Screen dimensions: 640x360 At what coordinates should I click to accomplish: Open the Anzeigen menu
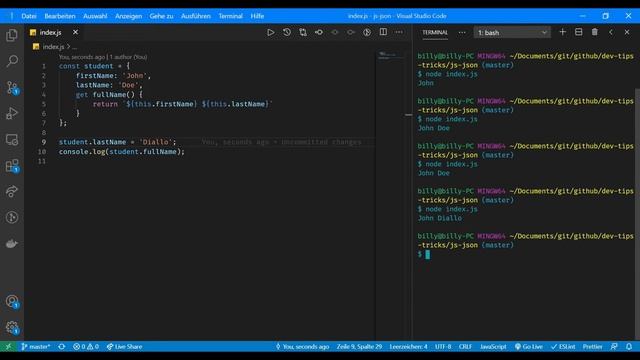click(129, 16)
